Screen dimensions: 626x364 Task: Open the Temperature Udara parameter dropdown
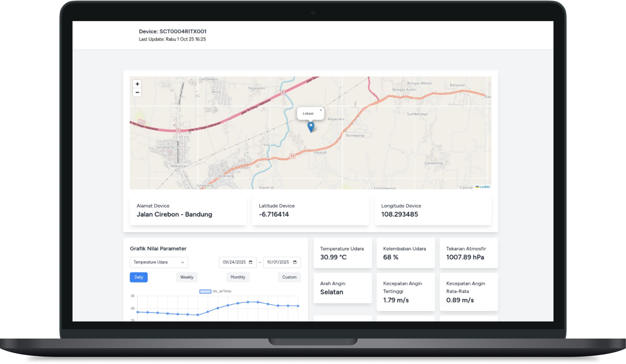coord(159,262)
